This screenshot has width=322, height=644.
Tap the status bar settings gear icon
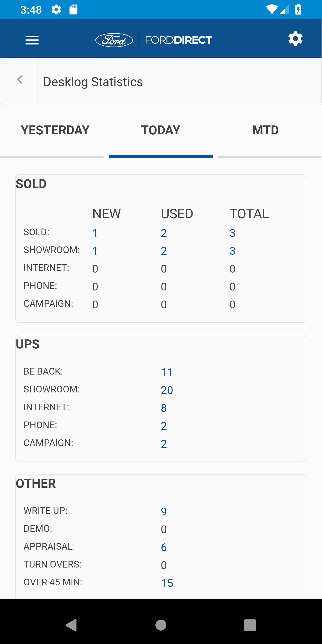(x=56, y=10)
